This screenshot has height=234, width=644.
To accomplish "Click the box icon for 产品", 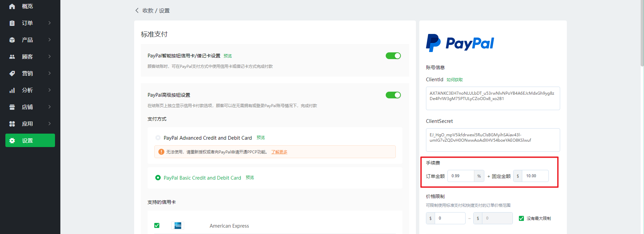I will pyautogui.click(x=12, y=40).
